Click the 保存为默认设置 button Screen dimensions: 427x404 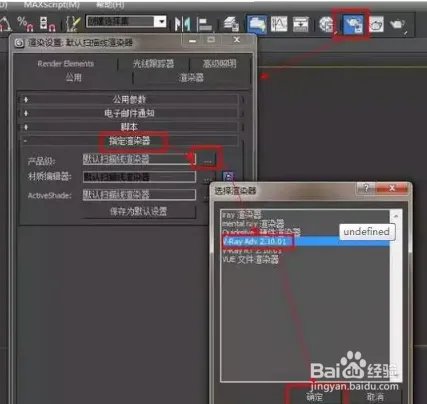[138, 211]
